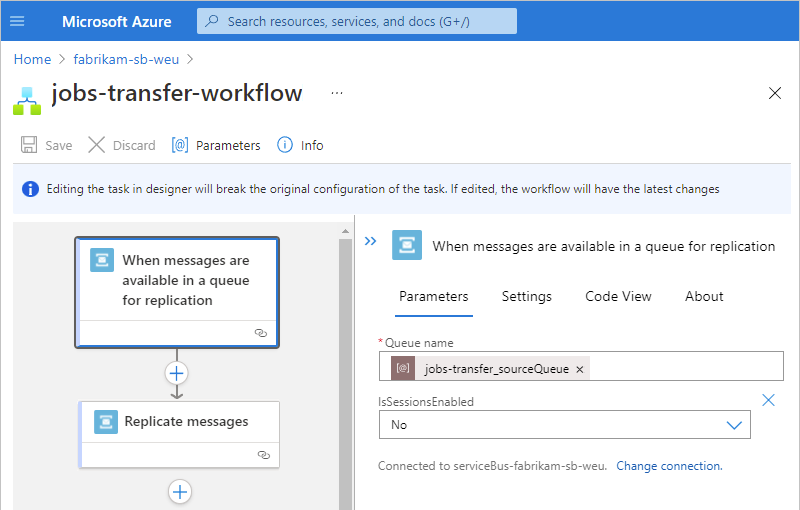Remove the IsSessionsEnabled parameter with X
This screenshot has width=800, height=510.
(x=768, y=400)
